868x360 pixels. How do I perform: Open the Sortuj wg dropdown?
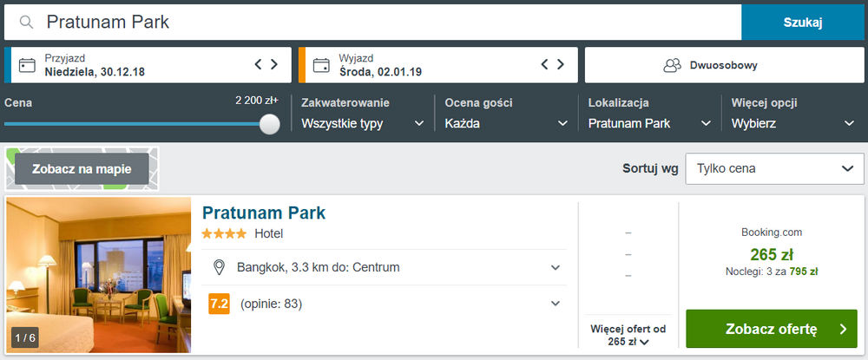774,168
